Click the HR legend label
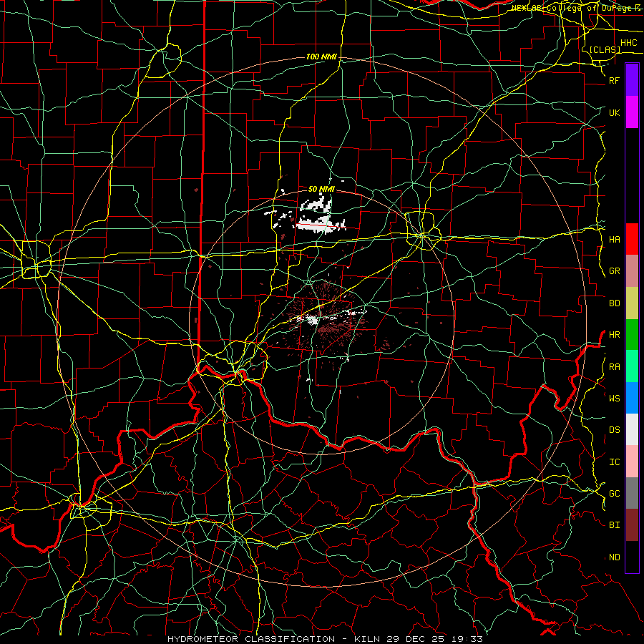The height and width of the screenshot is (644, 644). tap(614, 335)
